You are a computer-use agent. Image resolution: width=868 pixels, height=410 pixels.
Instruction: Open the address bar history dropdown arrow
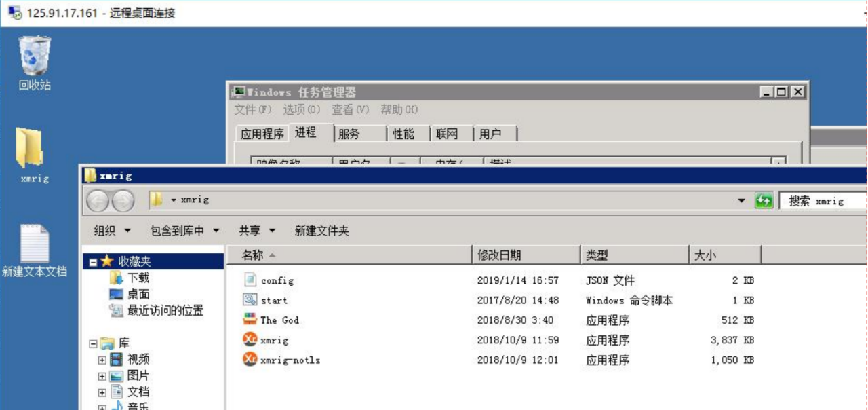point(741,201)
